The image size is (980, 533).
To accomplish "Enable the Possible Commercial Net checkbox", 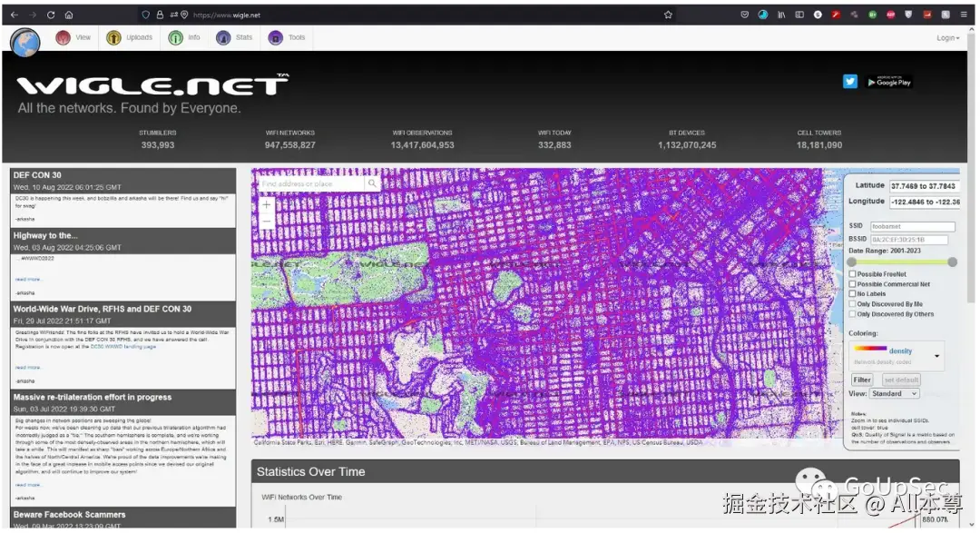I will [852, 284].
